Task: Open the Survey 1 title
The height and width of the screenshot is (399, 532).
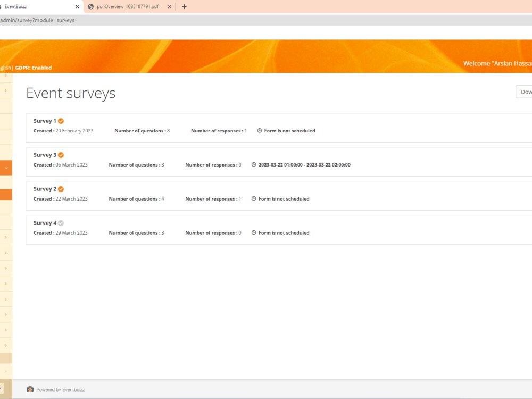Action: [45, 121]
